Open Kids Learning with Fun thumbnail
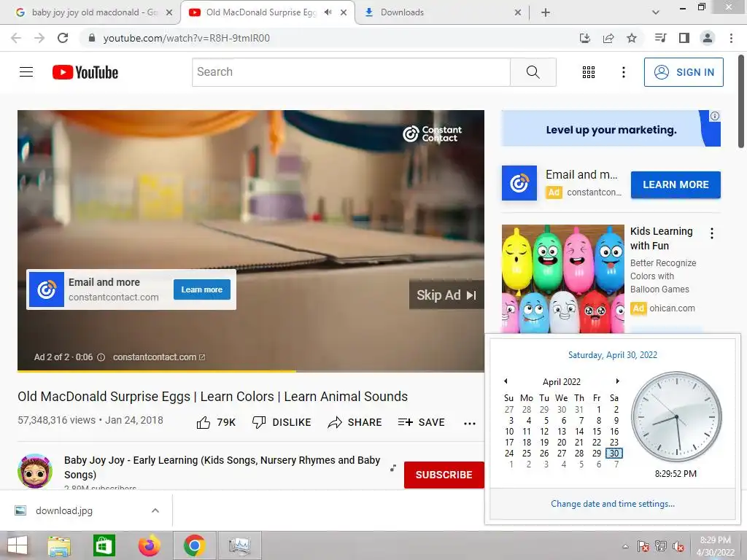The width and height of the screenshot is (747, 560). (x=562, y=279)
